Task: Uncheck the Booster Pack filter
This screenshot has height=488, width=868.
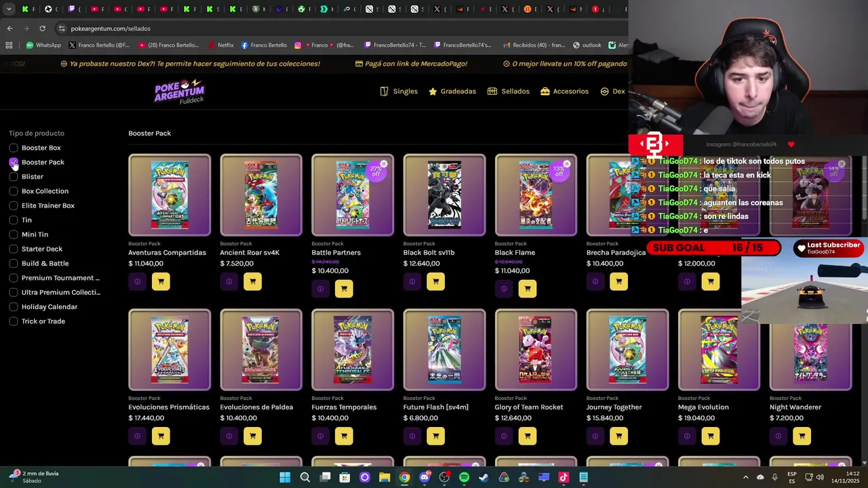Action: (14, 162)
